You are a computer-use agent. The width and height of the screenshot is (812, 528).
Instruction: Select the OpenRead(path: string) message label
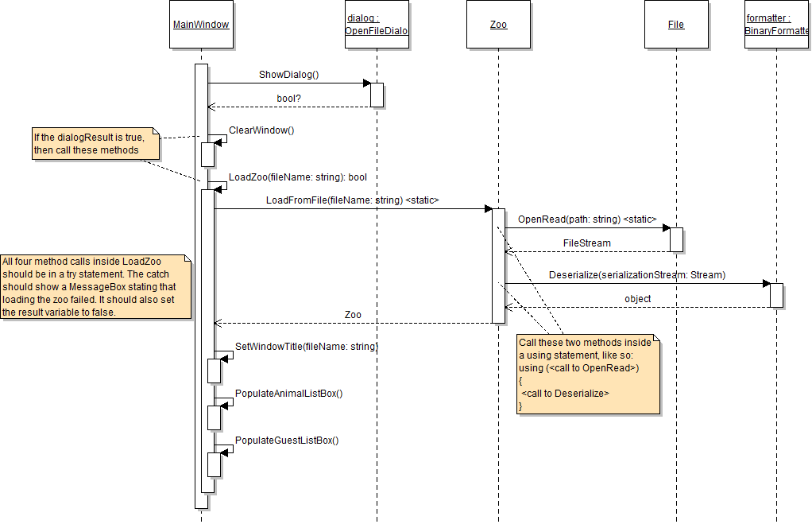coord(579,219)
